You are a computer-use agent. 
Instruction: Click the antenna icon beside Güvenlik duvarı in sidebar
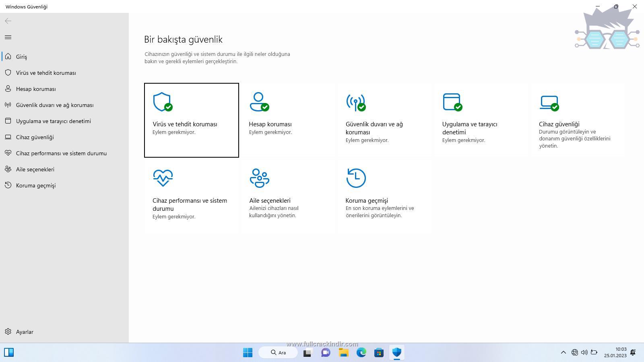click(8, 105)
